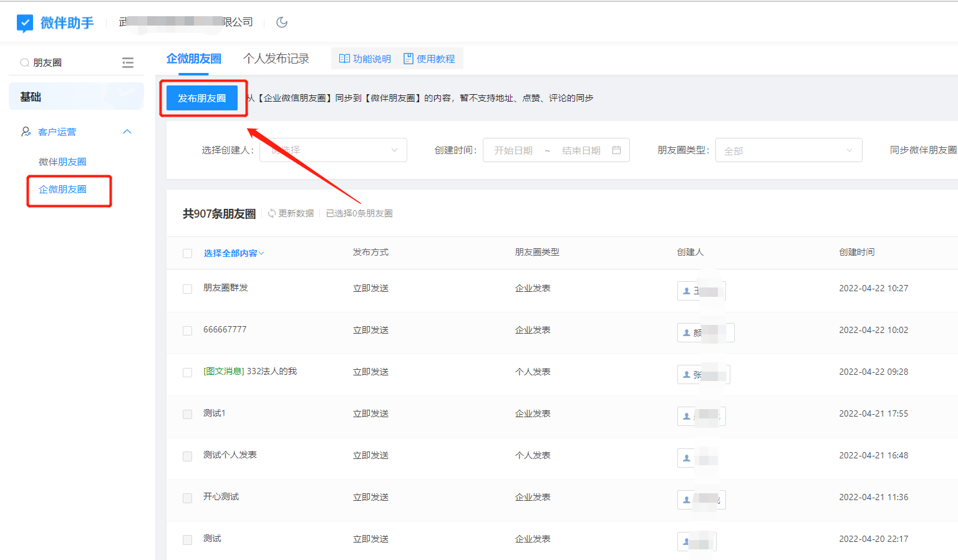This screenshot has width=958, height=560.
Task: Click the refresh icon beside 更新数据
Action: pos(272,213)
